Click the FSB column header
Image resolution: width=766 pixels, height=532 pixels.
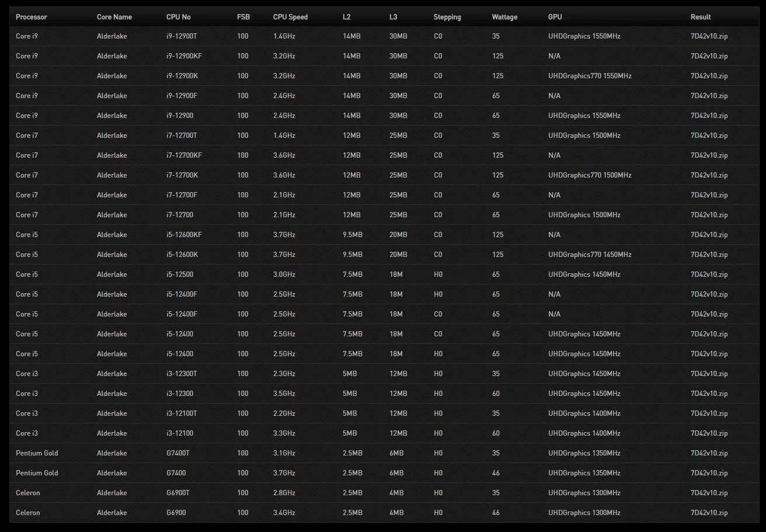coord(243,17)
